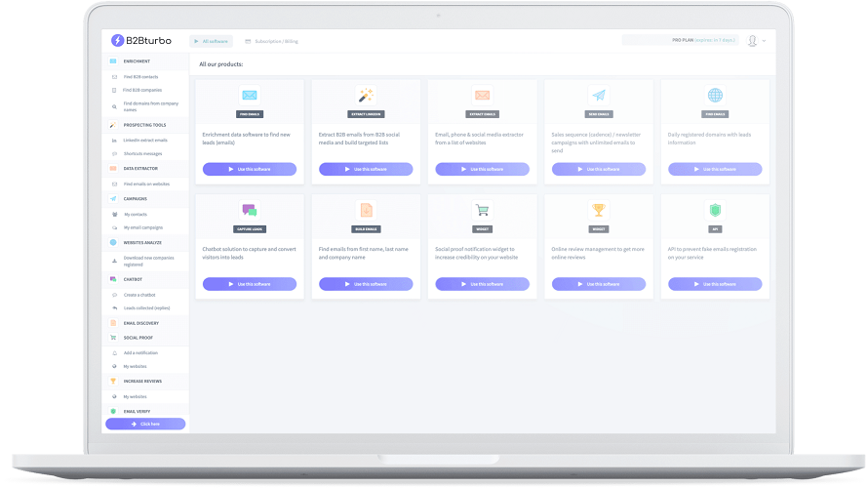Open the All software tab
Viewport: 868px width, 488px height.
tap(211, 42)
